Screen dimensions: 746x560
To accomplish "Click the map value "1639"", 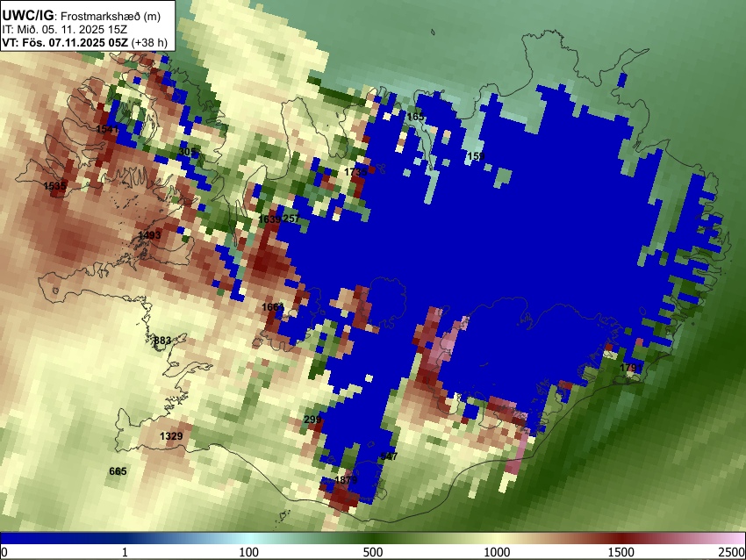I will coord(269,219).
